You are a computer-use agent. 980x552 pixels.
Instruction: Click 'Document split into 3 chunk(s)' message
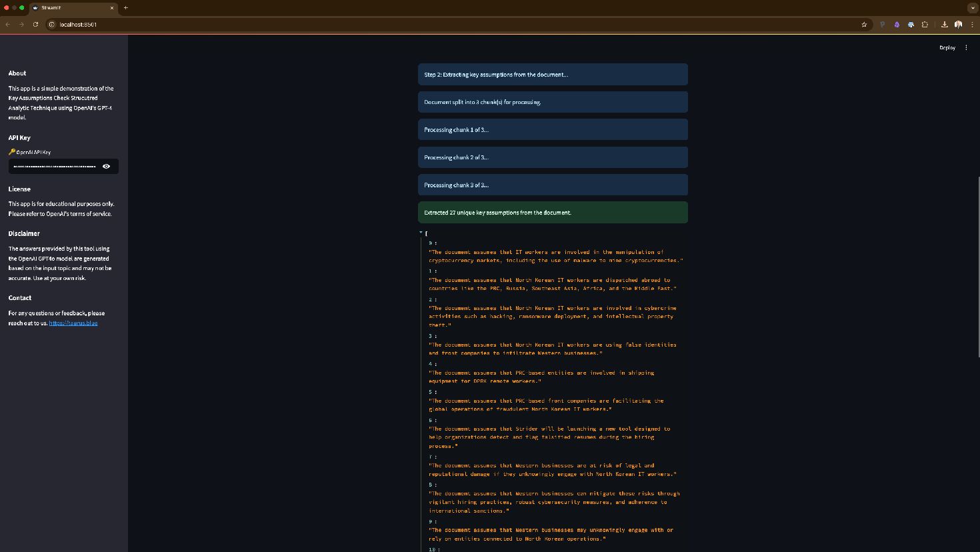(553, 102)
